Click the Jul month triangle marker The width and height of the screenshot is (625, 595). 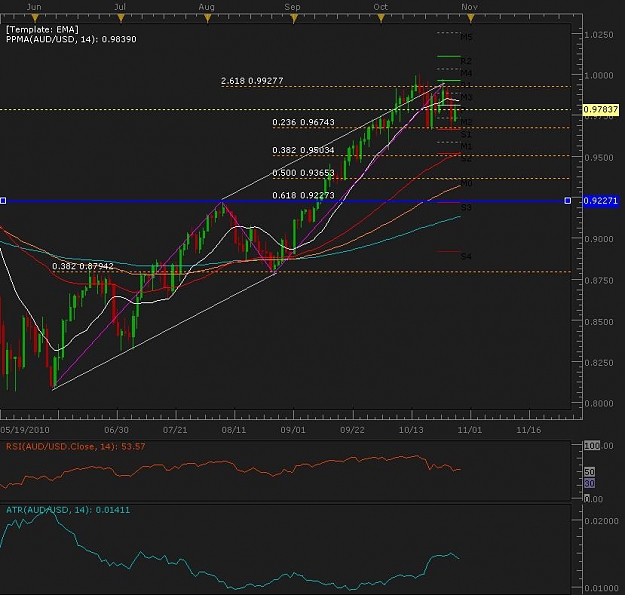click(121, 18)
